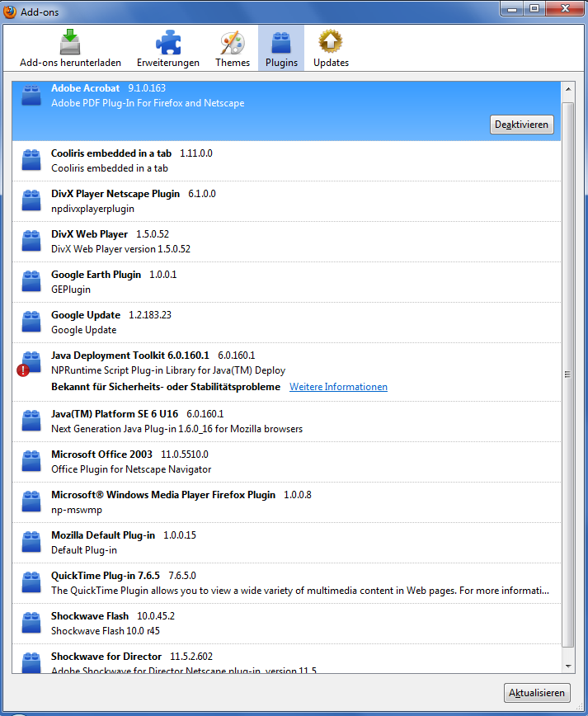This screenshot has height=716, width=588.
Task: Select the Windows Media Player Firefox Plugin title
Action: 163,495
